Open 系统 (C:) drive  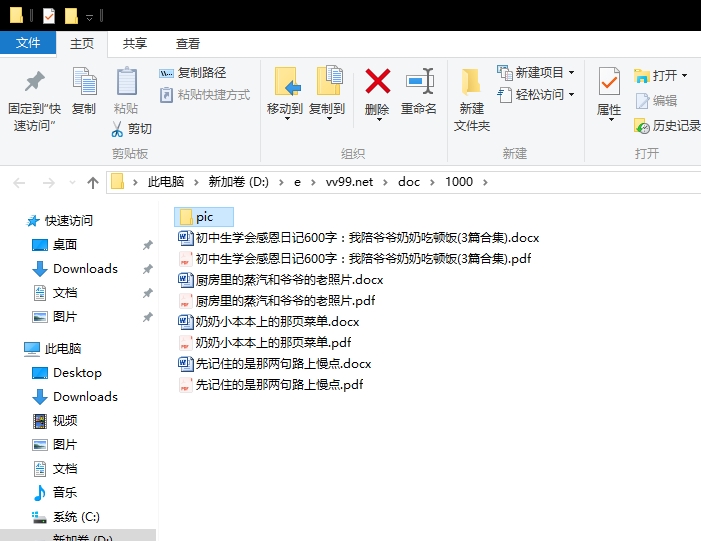[66, 517]
